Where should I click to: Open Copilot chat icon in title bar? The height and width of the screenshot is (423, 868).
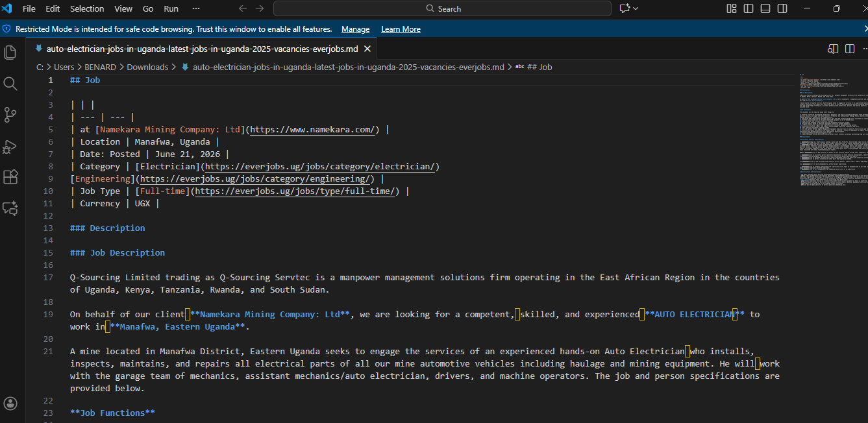click(x=625, y=8)
